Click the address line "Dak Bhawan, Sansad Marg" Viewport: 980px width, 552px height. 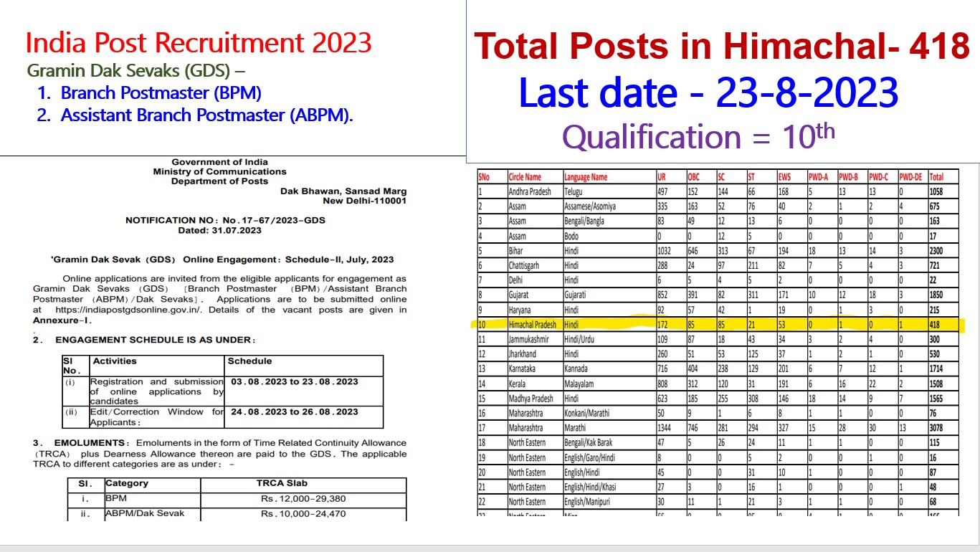[x=343, y=191]
